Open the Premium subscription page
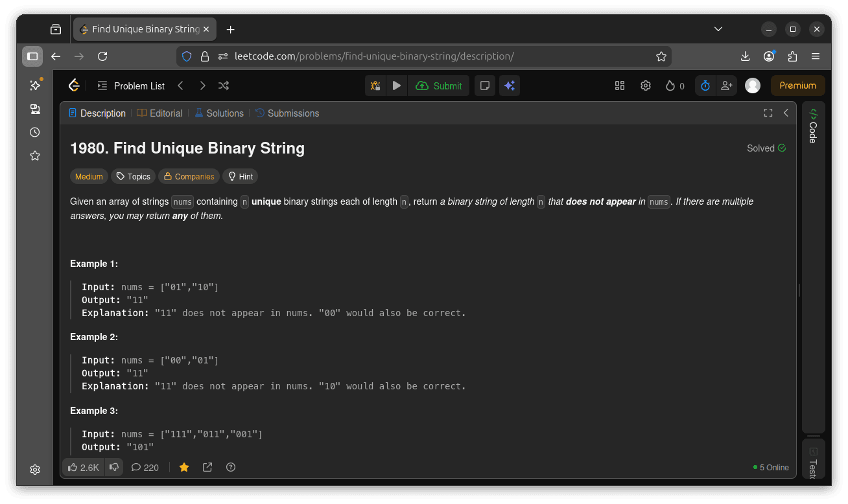 pyautogui.click(x=797, y=85)
